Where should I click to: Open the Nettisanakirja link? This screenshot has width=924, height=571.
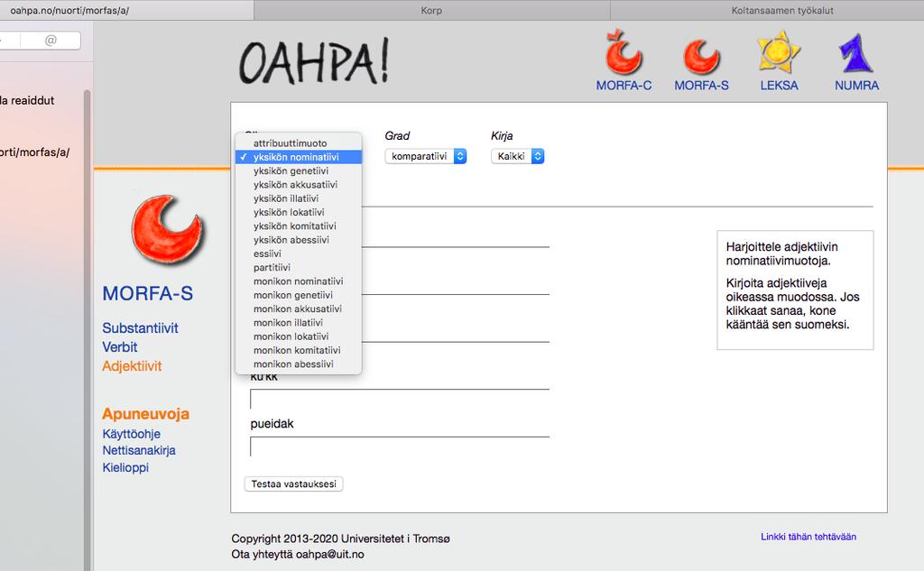tap(139, 450)
